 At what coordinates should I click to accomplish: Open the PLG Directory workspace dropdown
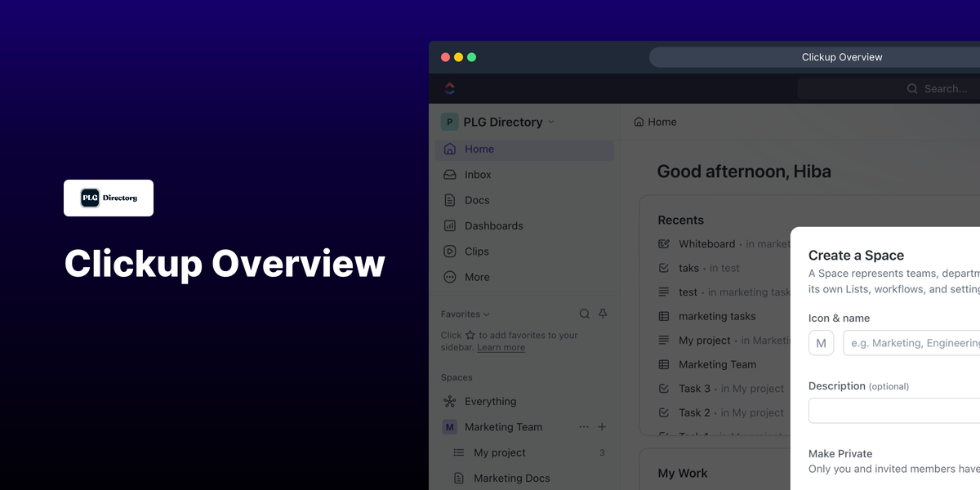pos(498,122)
